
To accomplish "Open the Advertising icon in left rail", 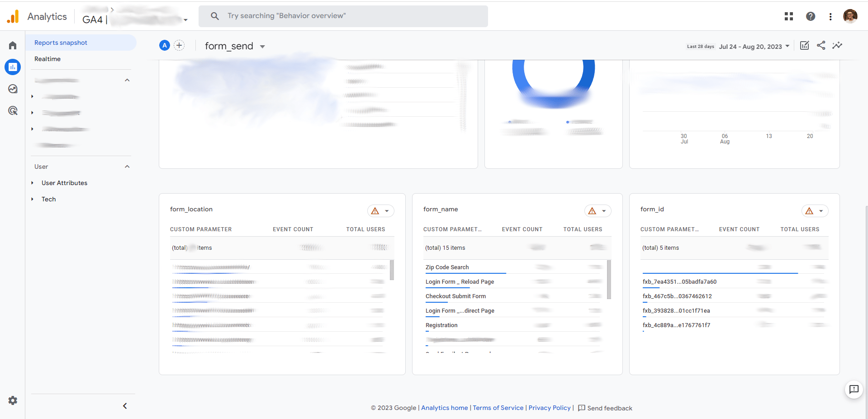I will [13, 110].
